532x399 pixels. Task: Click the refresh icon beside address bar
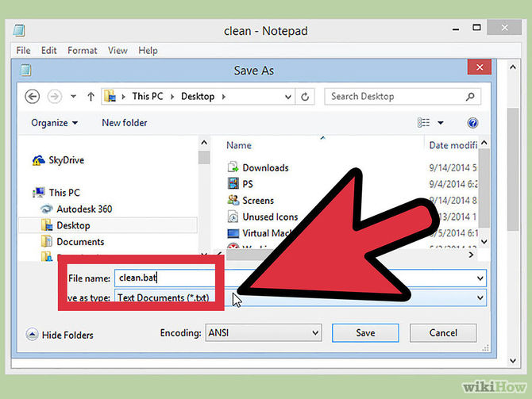tap(305, 97)
